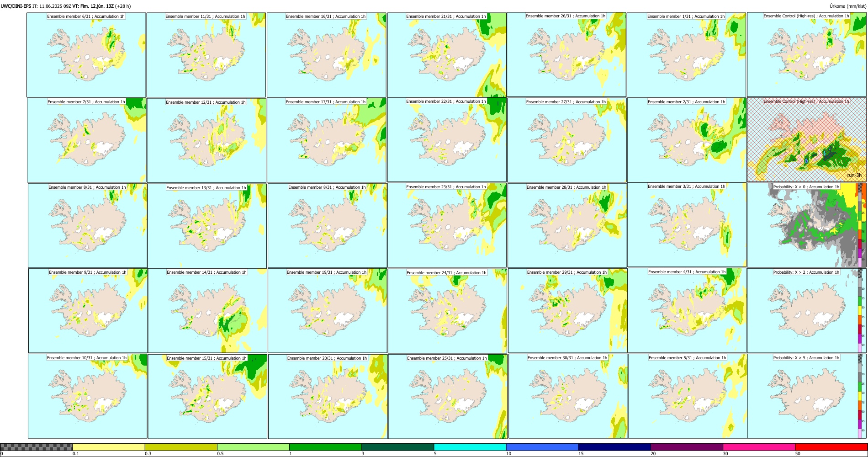Click the vertical probability scale beside X > 2 map
Screen dimensions: 868x457
[860, 310]
